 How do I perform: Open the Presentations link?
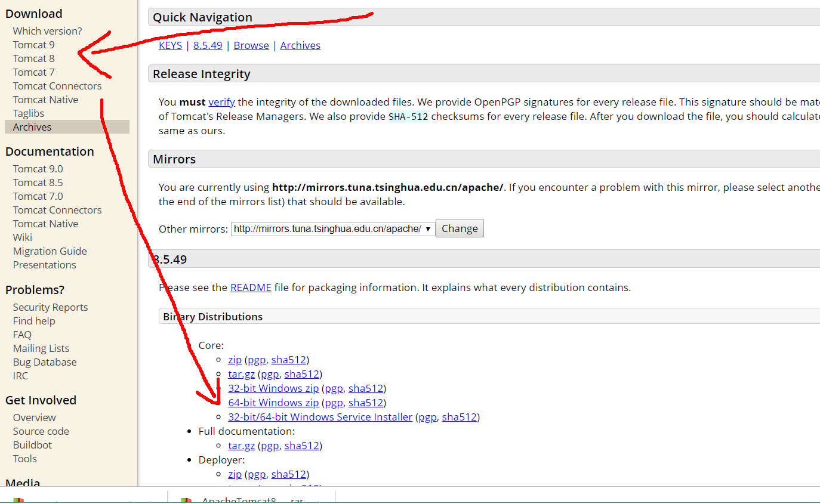45,265
